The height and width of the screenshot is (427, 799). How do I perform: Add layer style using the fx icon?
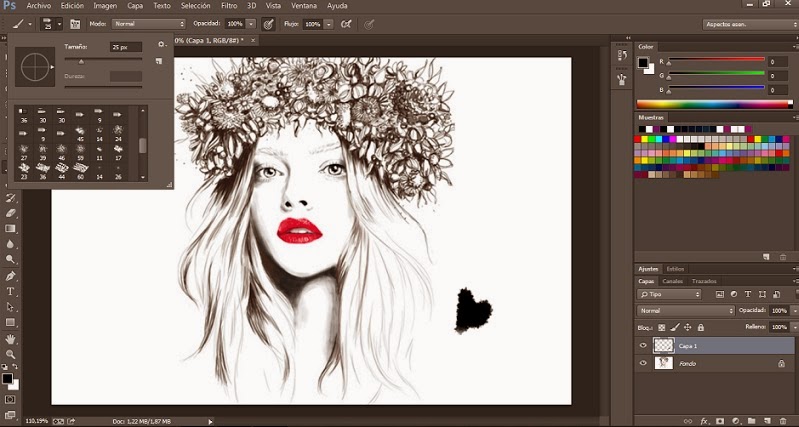coord(704,421)
